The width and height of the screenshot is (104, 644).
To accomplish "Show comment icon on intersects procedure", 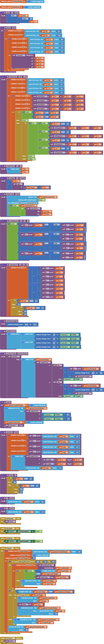I will (x=5, y=76).
